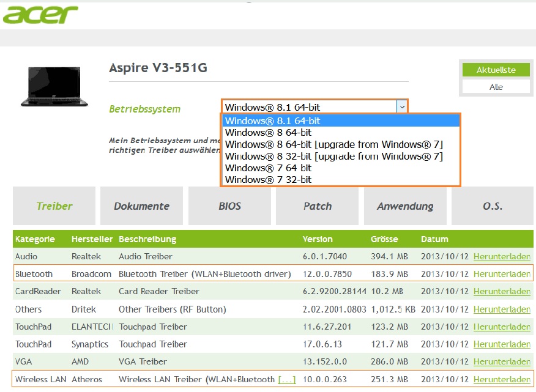The height and width of the screenshot is (392, 536).
Task: Click version 13.152.0.0 in VGA row
Action: pos(325,361)
